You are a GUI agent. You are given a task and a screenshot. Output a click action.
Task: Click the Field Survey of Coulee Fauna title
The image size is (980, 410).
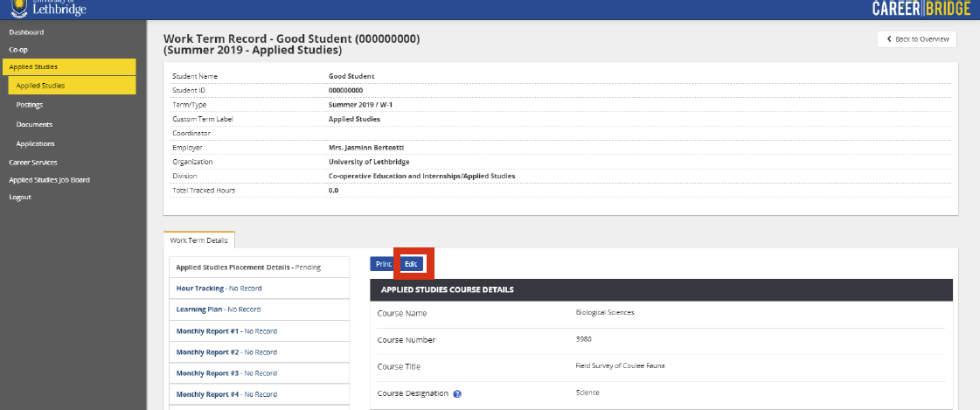(620, 365)
